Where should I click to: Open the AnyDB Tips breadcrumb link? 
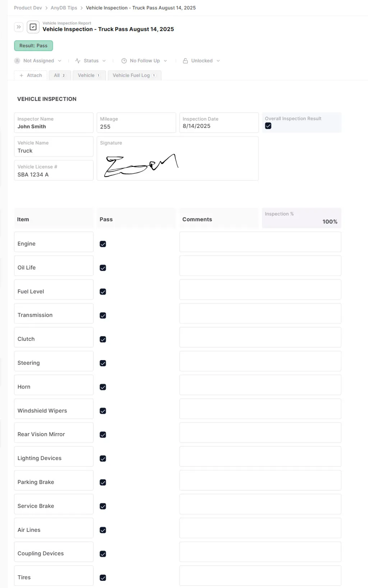coord(64,8)
